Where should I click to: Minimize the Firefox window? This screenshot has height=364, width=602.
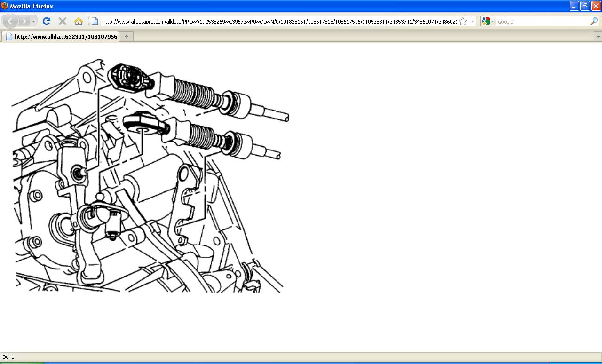click(574, 6)
